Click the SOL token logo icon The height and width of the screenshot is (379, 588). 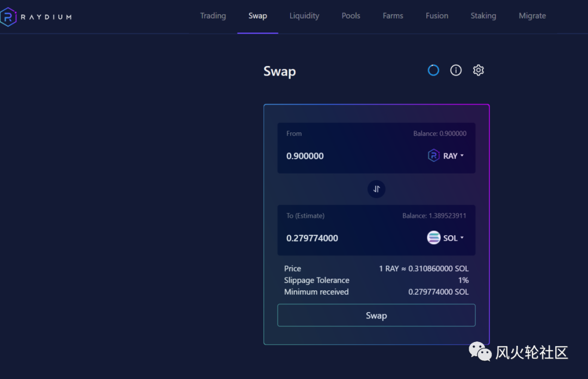[x=433, y=237]
